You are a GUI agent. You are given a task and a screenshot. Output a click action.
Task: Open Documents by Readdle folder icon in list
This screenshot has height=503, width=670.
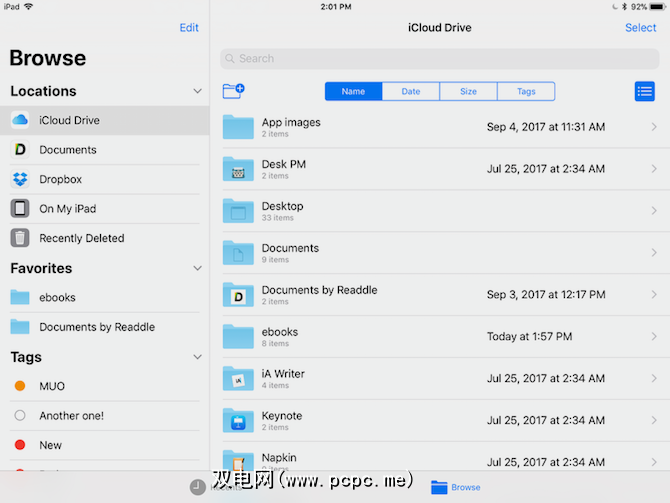pyautogui.click(x=238, y=294)
